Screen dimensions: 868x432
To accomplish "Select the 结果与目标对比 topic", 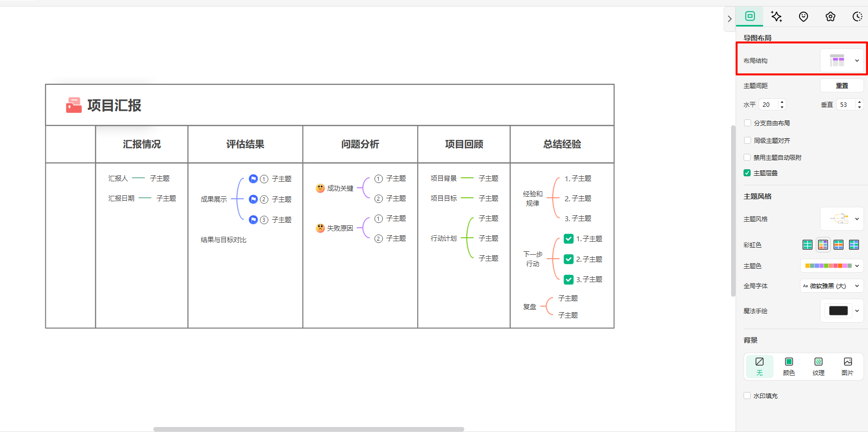I will click(x=224, y=240).
